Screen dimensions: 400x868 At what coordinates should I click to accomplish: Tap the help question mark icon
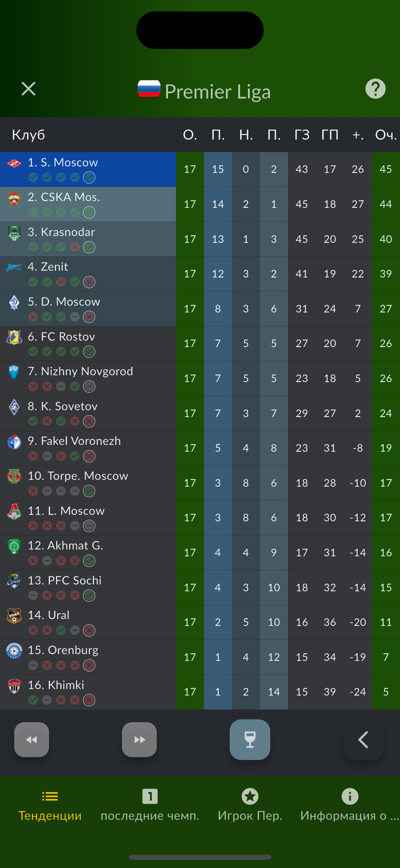point(375,89)
